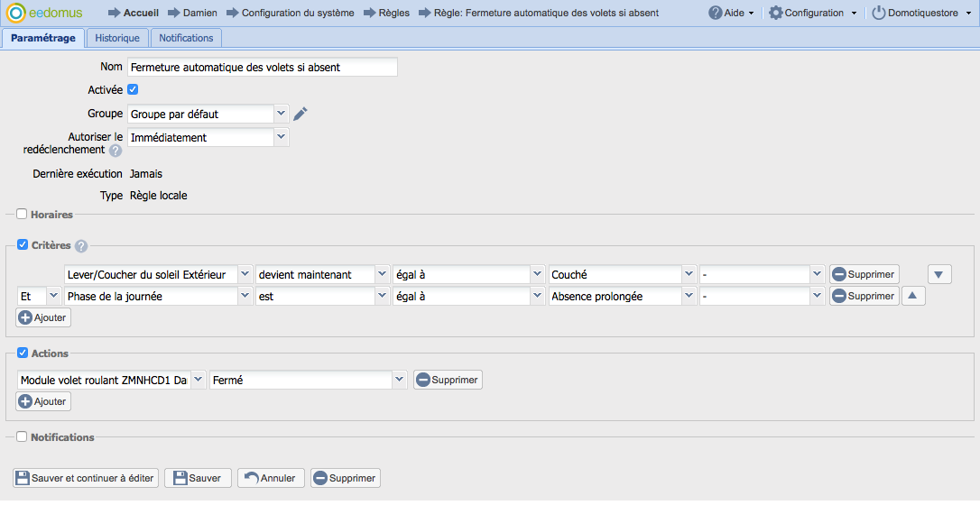Open the Immédiatement retrigger dropdown
Screen dimensions: 980x505
point(281,137)
